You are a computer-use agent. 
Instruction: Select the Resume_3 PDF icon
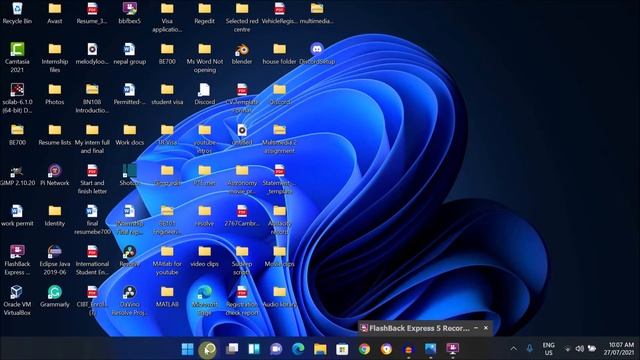(92, 13)
